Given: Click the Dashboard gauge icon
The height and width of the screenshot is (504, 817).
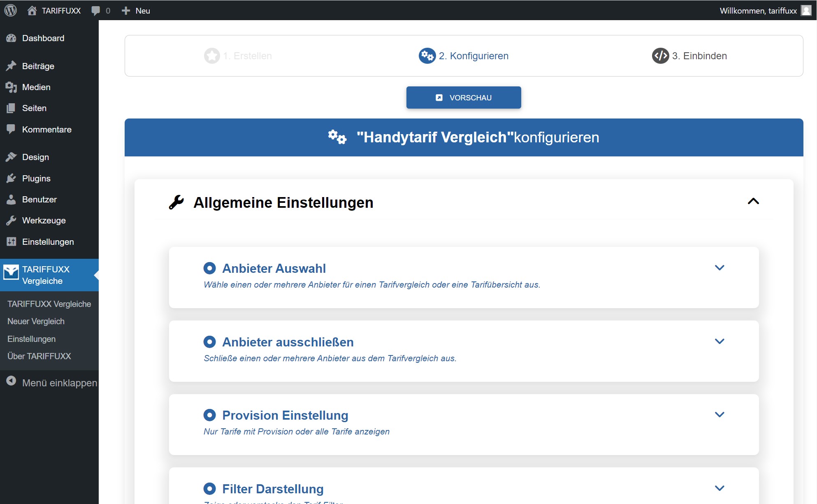Looking at the screenshot, I should [11, 38].
